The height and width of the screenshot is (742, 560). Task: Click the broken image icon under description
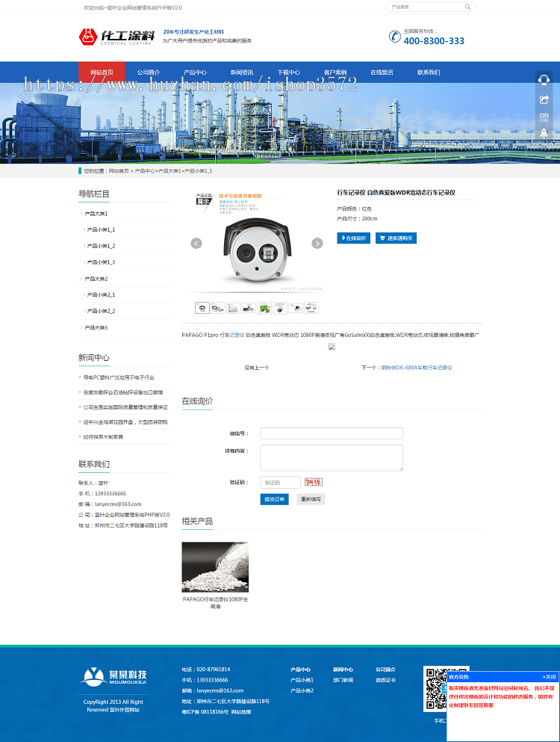pyautogui.click(x=332, y=347)
